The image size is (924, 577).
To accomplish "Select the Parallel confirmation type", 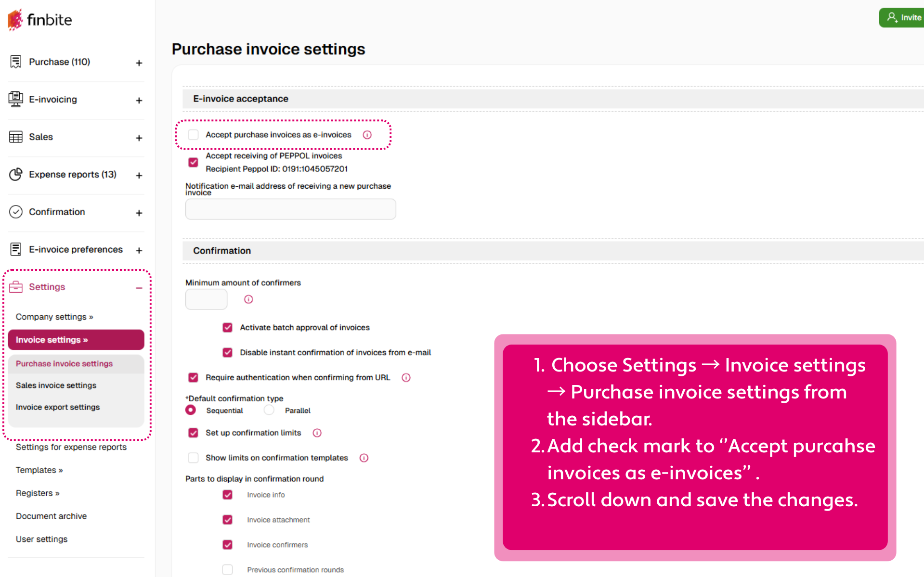I will click(x=269, y=410).
